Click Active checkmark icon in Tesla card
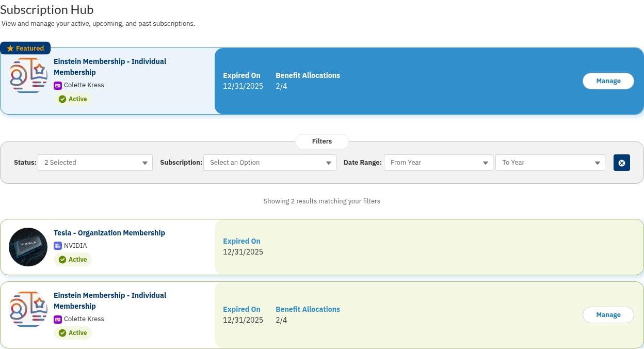Screen dimensions: 644x349 pyautogui.click(x=62, y=260)
